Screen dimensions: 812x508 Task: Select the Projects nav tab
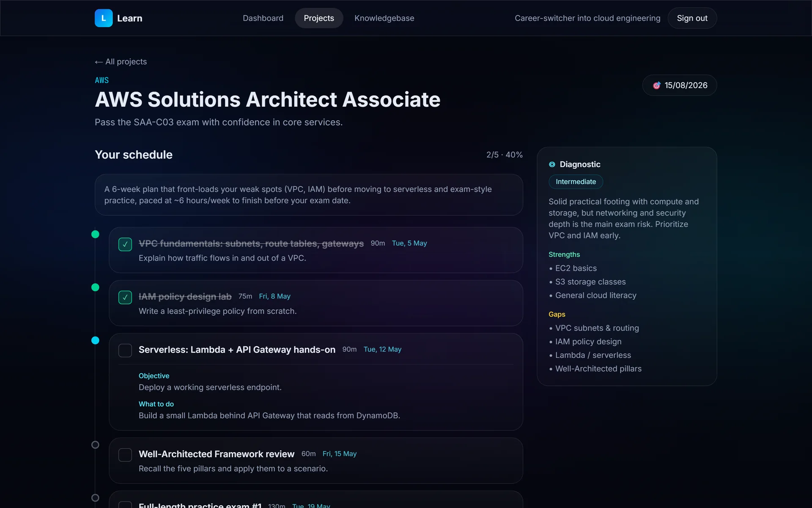(319, 18)
